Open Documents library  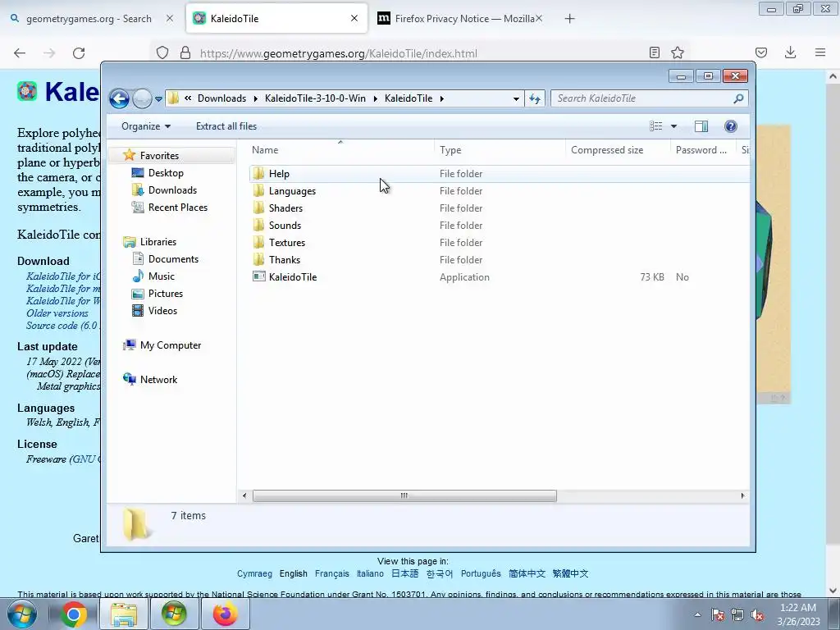click(x=173, y=258)
